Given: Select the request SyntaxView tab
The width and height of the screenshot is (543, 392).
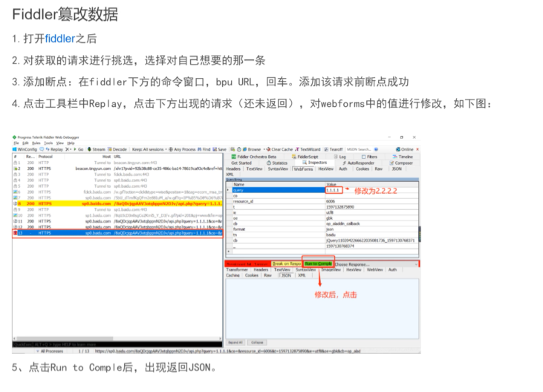Looking at the screenshot, I should click(278, 169).
